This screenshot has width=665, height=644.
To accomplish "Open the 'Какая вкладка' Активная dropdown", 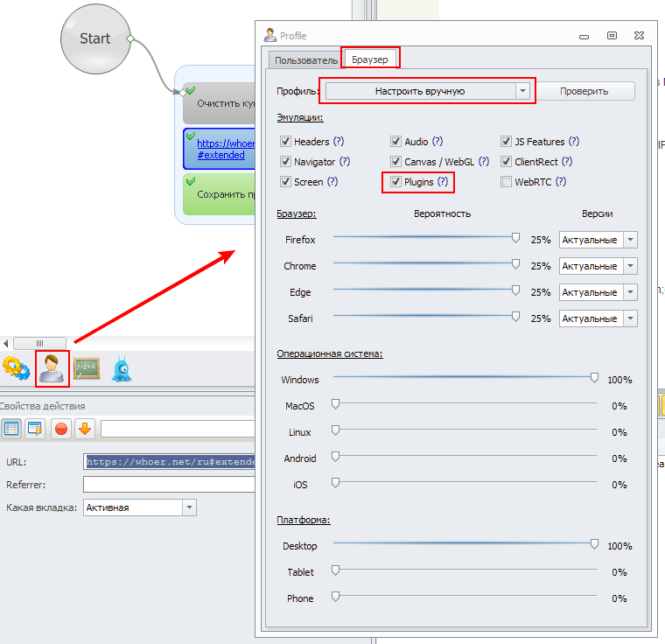I will coord(140,507).
